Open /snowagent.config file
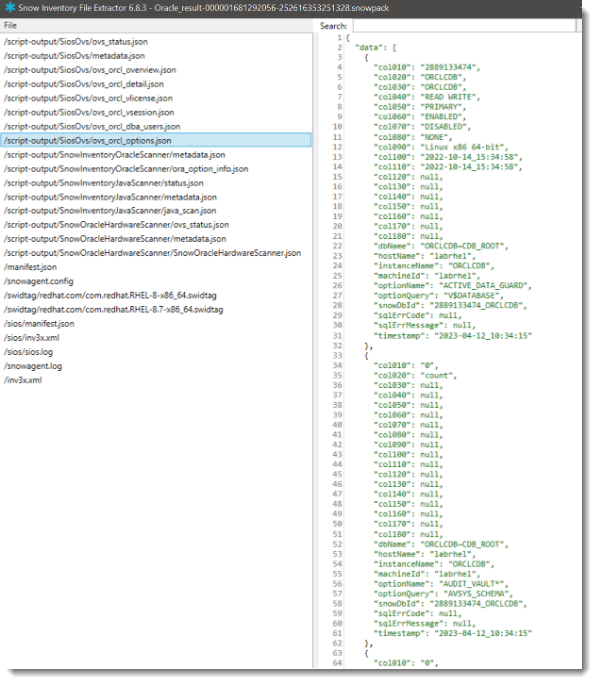 [39, 282]
